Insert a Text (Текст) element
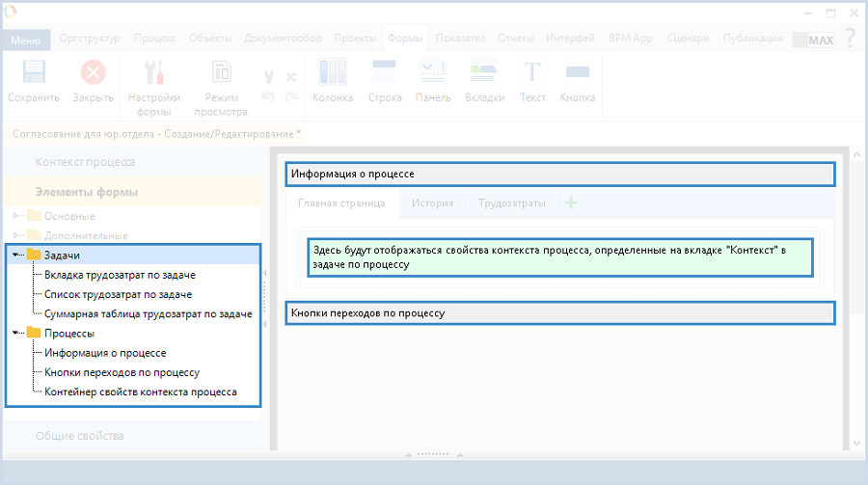 [x=531, y=73]
